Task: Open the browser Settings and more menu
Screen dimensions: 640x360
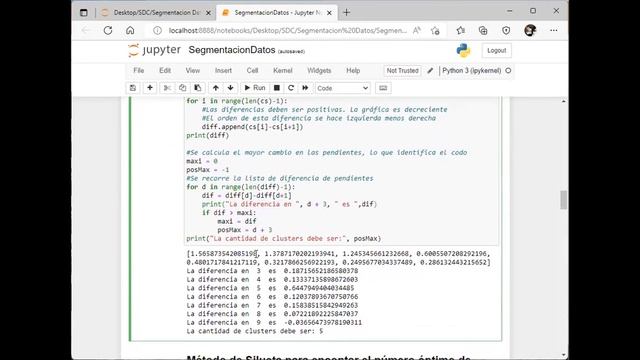Action: pos(553,30)
